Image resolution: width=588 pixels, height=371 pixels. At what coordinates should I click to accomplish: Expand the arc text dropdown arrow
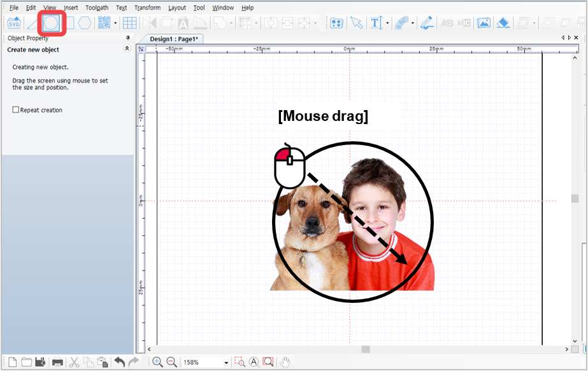pos(413,24)
